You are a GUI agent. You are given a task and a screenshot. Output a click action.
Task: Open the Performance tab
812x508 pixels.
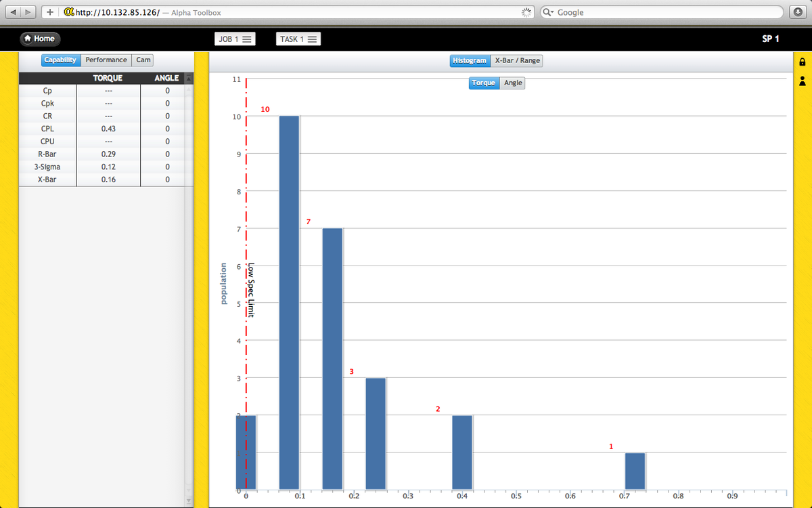pos(106,60)
